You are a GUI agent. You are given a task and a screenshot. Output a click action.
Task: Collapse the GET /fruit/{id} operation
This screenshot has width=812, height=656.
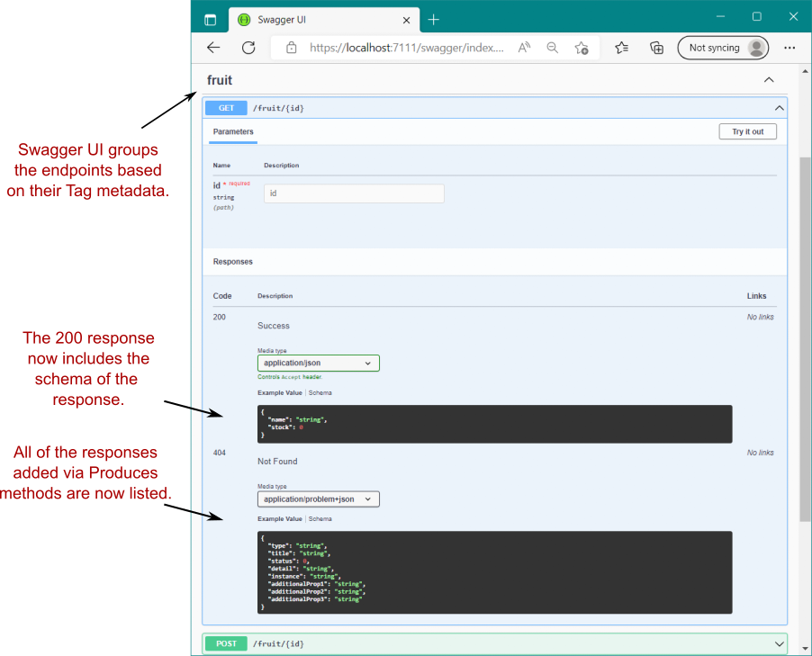coord(779,108)
